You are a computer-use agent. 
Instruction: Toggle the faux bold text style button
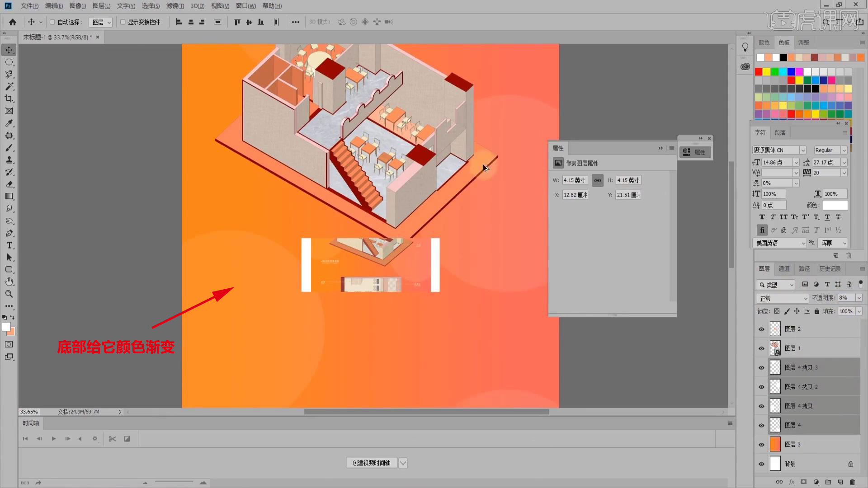click(762, 217)
